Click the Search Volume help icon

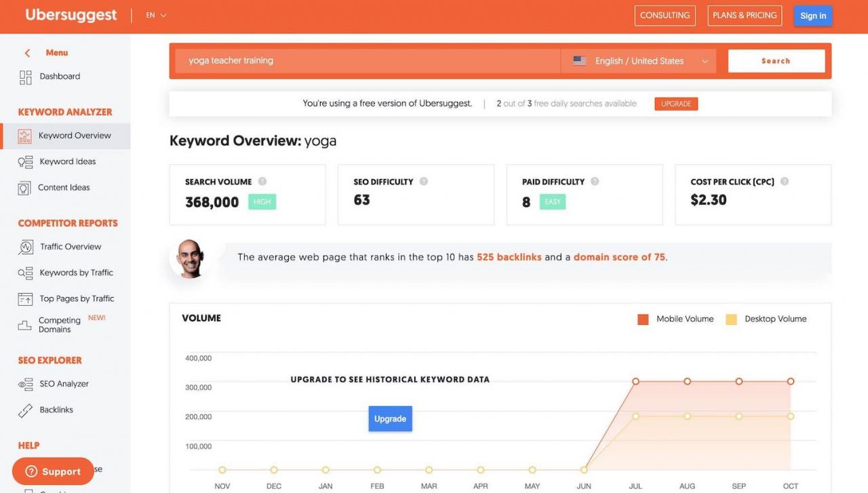pyautogui.click(x=262, y=181)
